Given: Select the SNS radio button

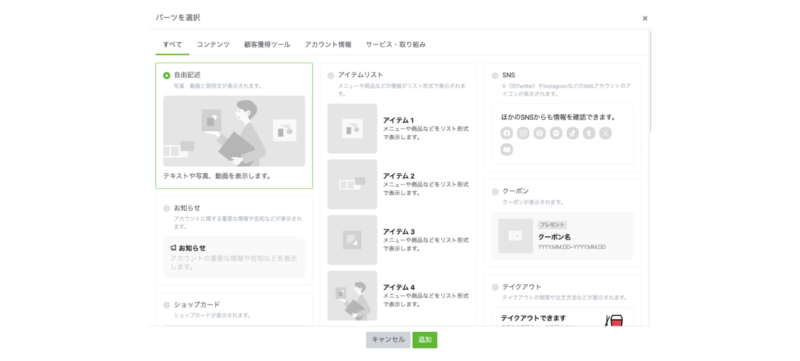Looking at the screenshot, I should pos(495,75).
